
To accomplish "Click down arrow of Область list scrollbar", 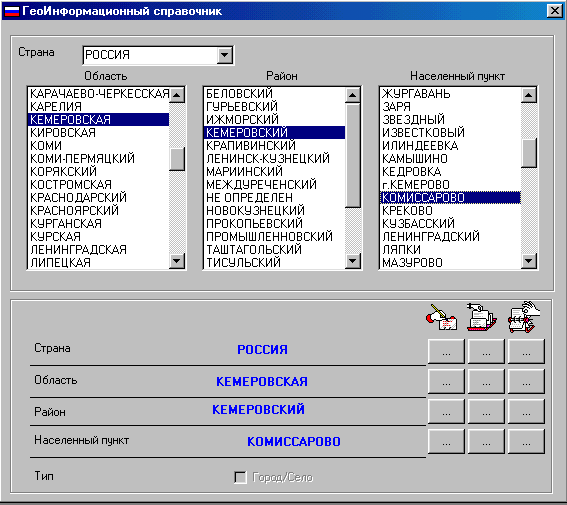I will (177, 261).
